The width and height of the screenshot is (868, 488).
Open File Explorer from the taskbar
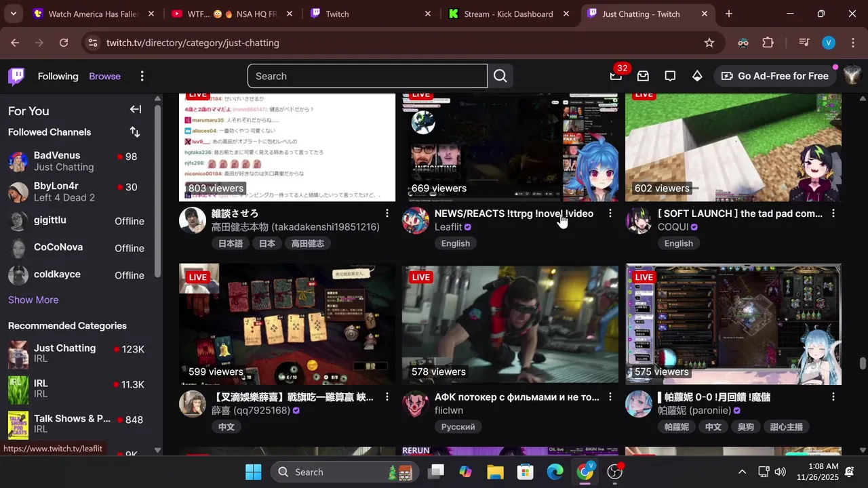(495, 472)
